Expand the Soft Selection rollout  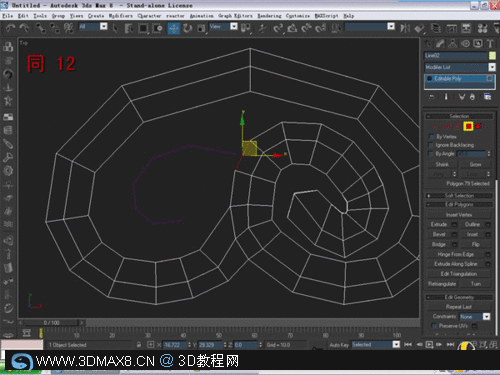point(459,196)
